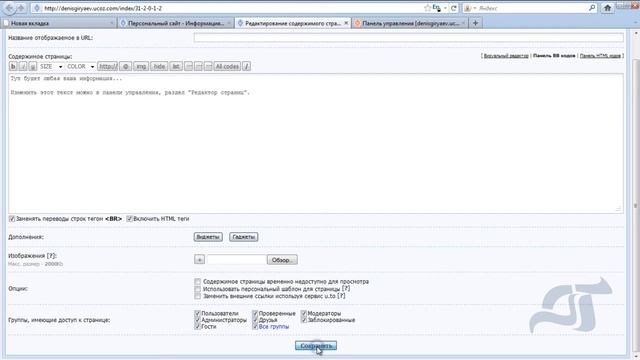Toggle Друзья group access
Screen dimensions: 640x360
(255, 320)
